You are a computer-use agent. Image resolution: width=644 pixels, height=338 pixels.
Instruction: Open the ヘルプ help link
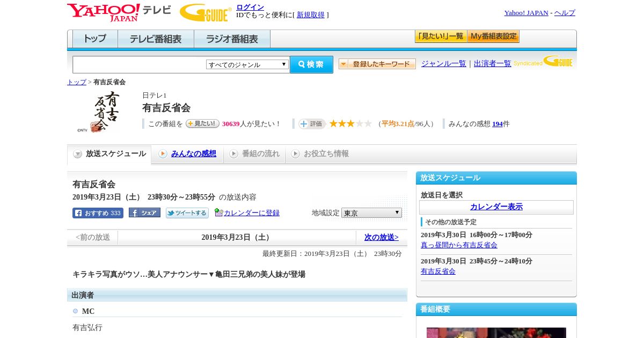point(565,13)
